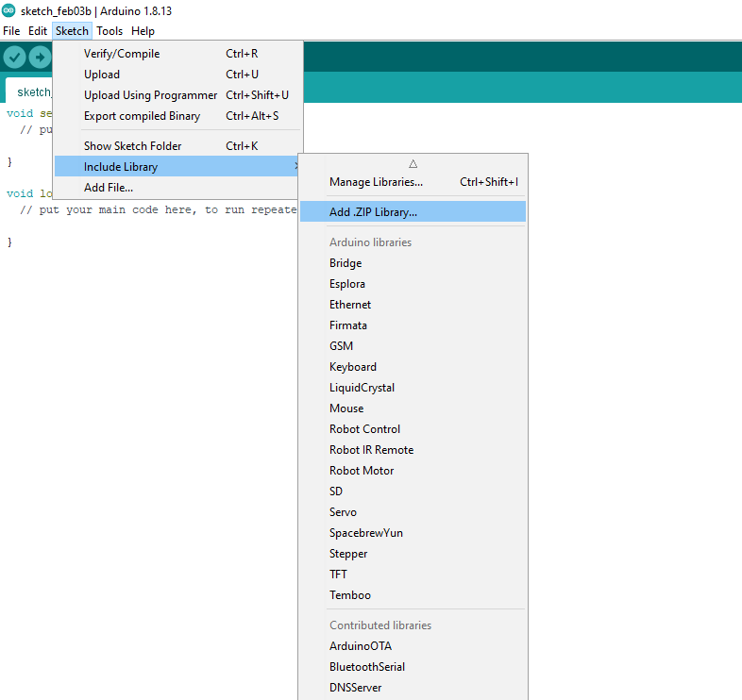Viewport: 742px width, 700px height.
Task: Choose Upload Using Programmer
Action: click(177, 95)
